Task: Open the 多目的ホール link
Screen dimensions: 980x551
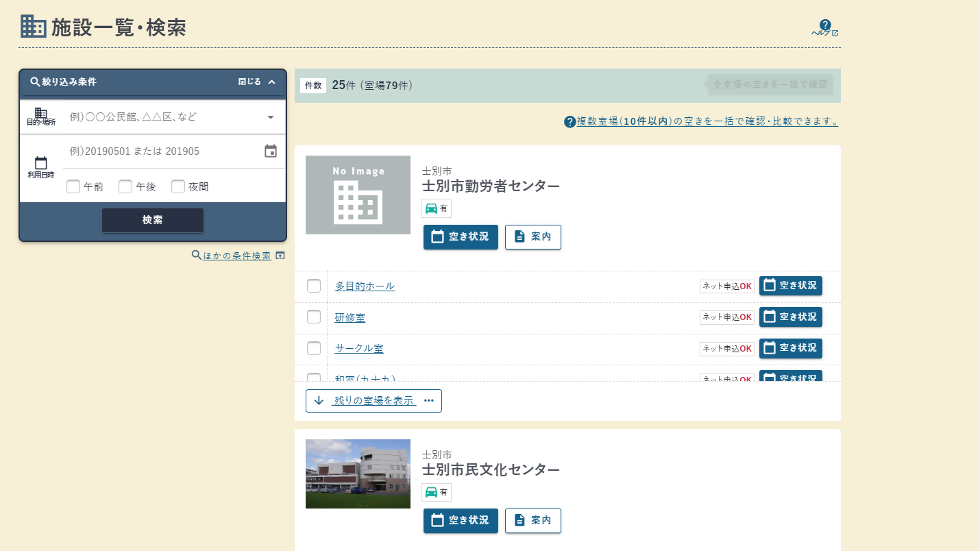Action: coord(365,286)
